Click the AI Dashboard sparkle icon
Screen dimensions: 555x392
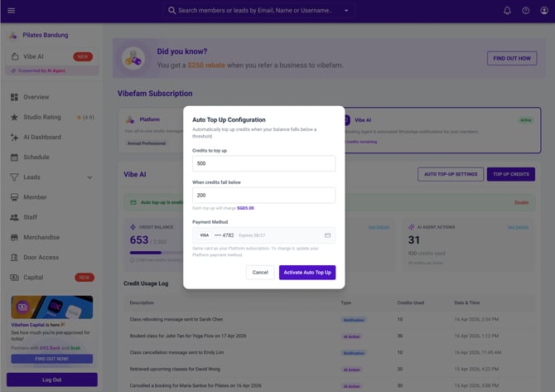tap(14, 138)
